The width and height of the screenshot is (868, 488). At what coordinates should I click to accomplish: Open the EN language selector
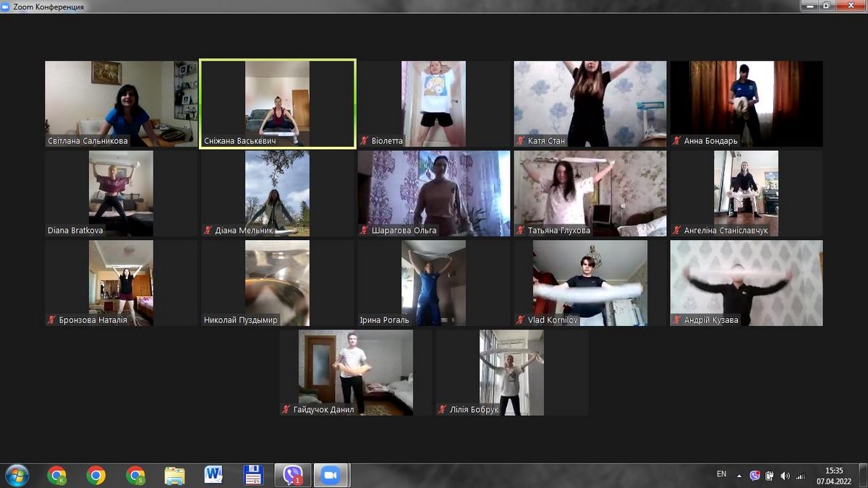click(x=721, y=474)
